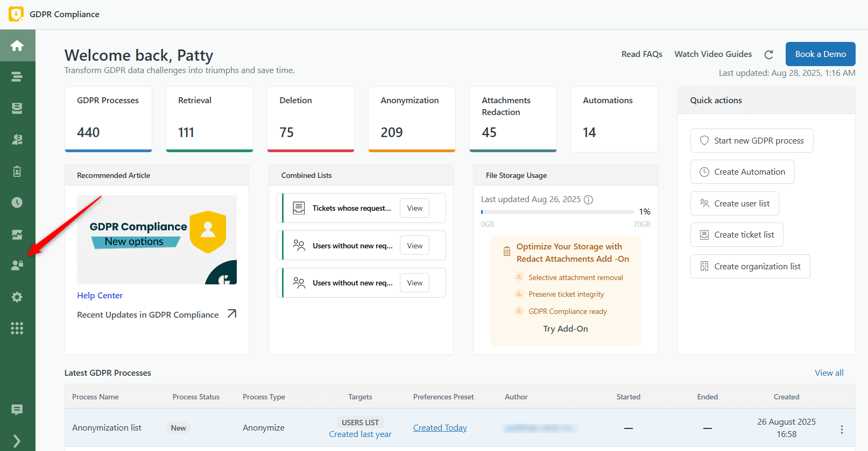View the second Users without new req list

(x=414, y=283)
